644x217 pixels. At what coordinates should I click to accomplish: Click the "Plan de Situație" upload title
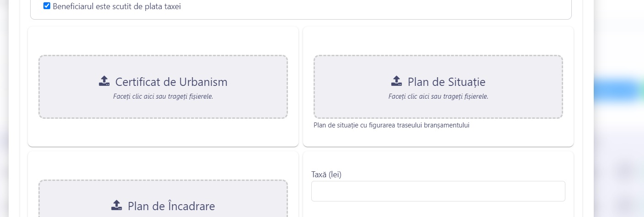pos(446,82)
